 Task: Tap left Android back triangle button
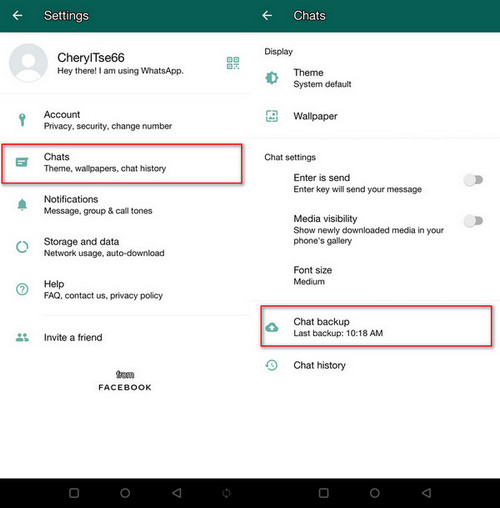177,493
